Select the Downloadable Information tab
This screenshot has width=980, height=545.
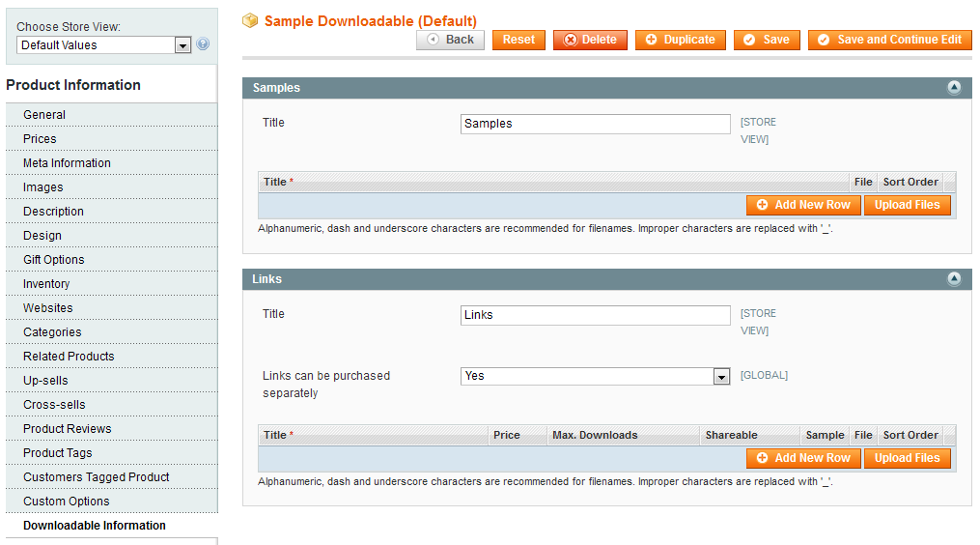coord(112,526)
